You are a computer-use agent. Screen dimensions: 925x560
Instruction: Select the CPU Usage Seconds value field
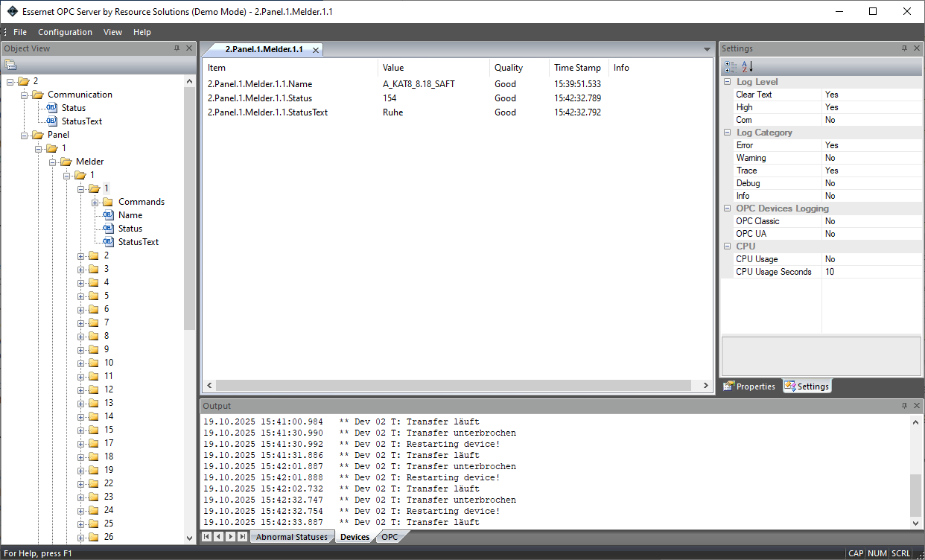click(871, 272)
